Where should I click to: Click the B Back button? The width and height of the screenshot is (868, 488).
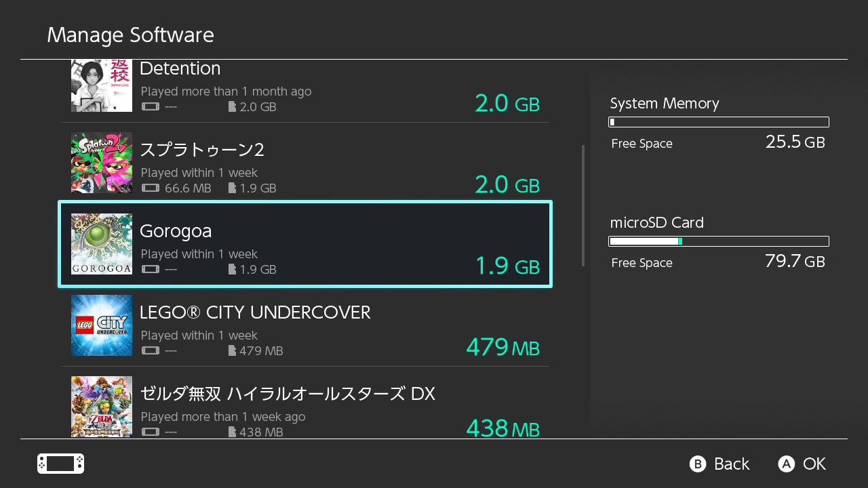click(719, 464)
